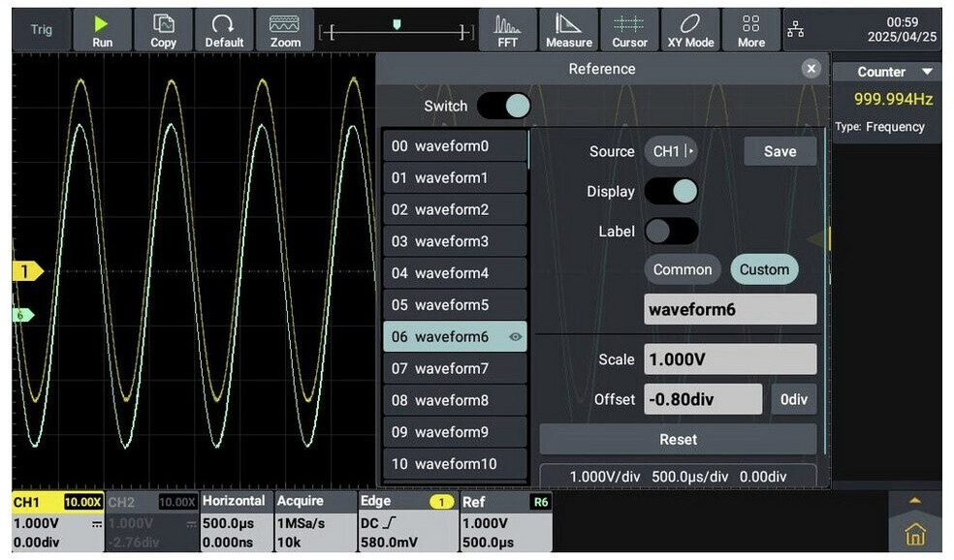Image resolution: width=954 pixels, height=560 pixels.
Task: Choose the Common label tab
Action: click(x=683, y=269)
